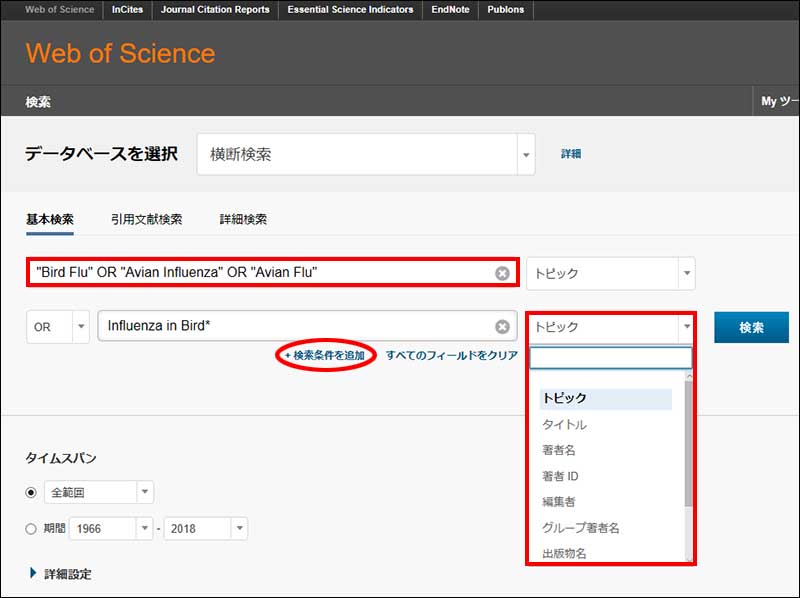
Task: Select トピック in the field list
Action: [606, 398]
